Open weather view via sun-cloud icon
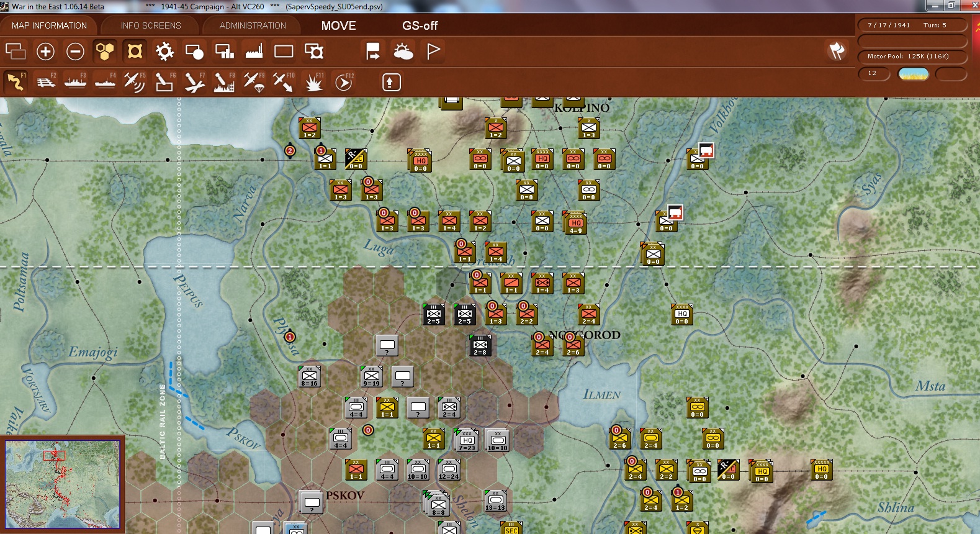Viewport: 980px width, 534px height. click(x=403, y=51)
